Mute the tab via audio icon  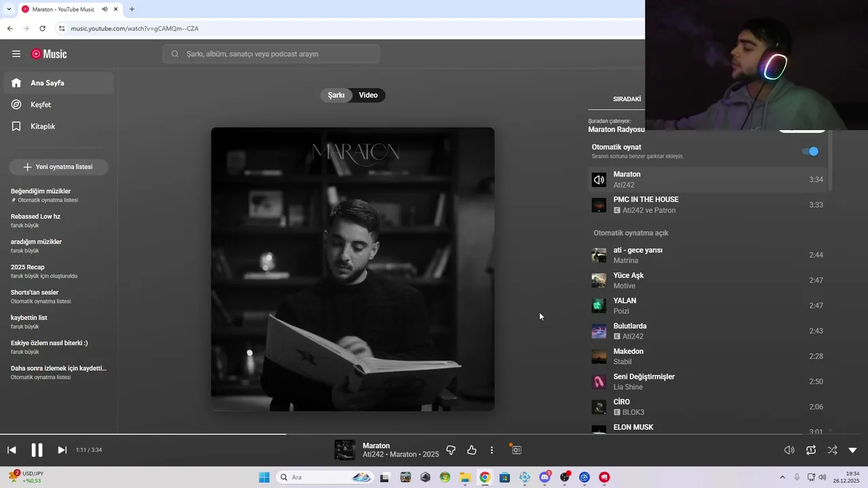(104, 9)
